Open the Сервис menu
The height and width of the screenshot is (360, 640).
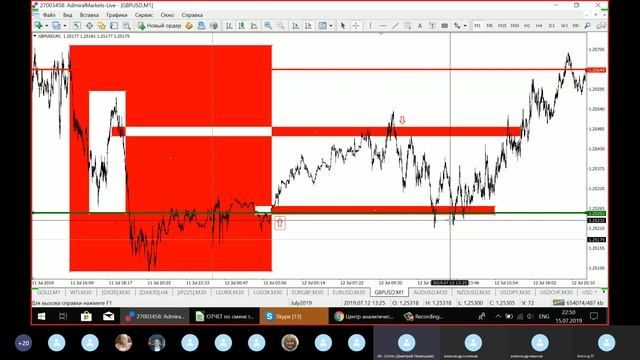coord(144,15)
